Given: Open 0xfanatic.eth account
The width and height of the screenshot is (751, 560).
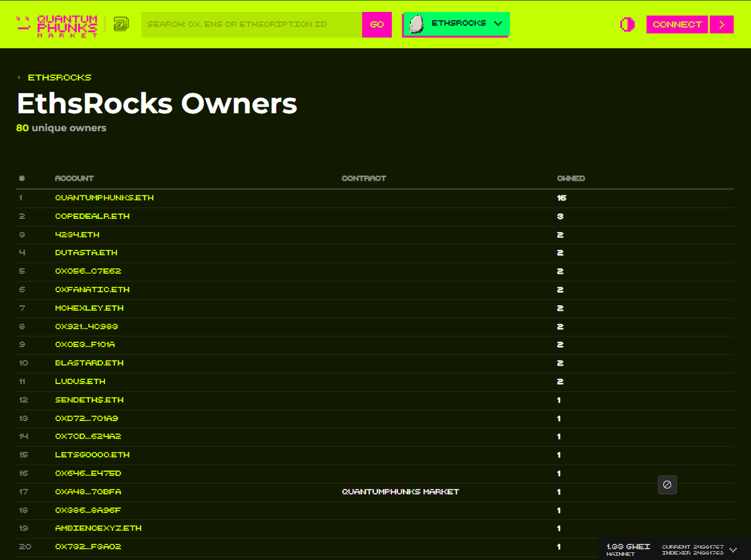Looking at the screenshot, I should pos(93,290).
